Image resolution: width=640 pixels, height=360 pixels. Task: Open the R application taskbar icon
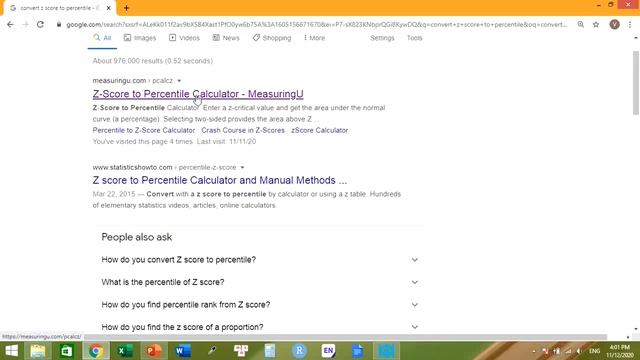coord(299,351)
